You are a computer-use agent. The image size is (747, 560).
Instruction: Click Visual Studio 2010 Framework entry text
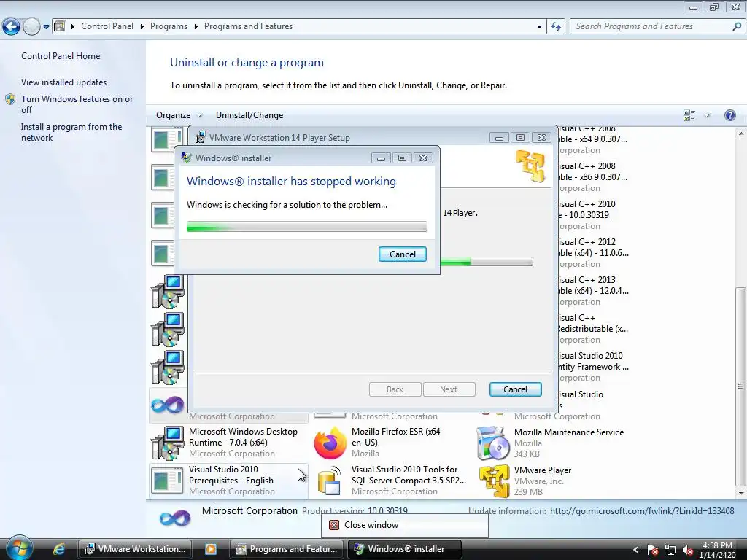click(593, 361)
